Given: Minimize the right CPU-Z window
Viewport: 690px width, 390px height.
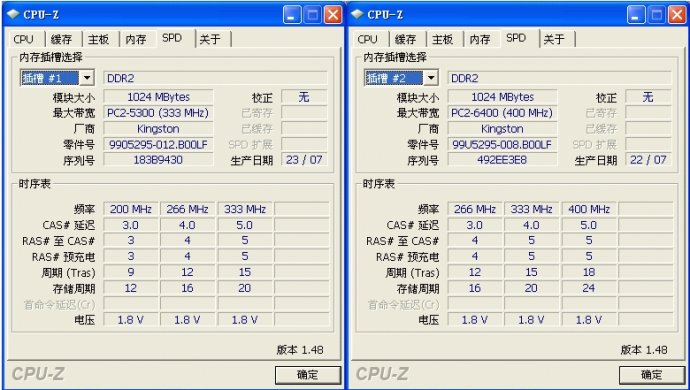Looking at the screenshot, I should pos(636,15).
